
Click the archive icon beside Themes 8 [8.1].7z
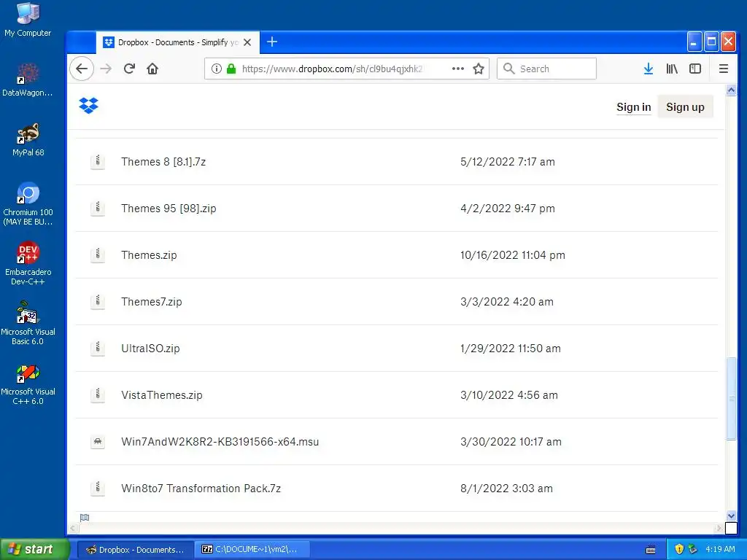tap(98, 161)
